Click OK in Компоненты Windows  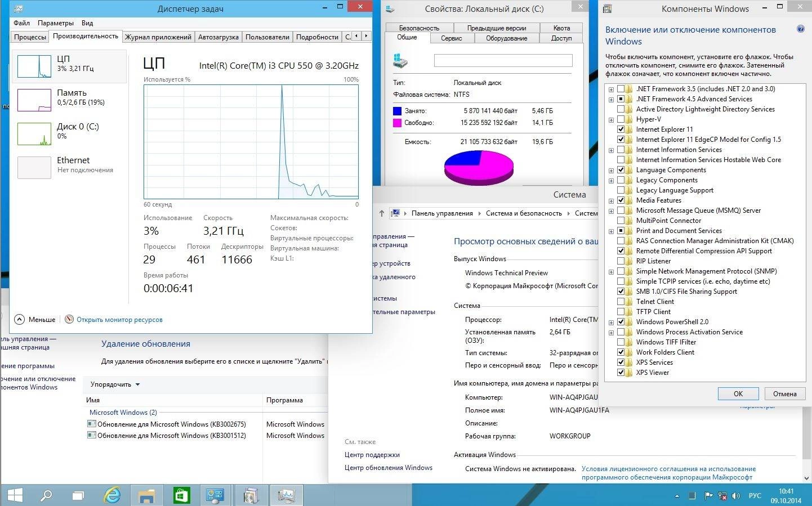738,393
